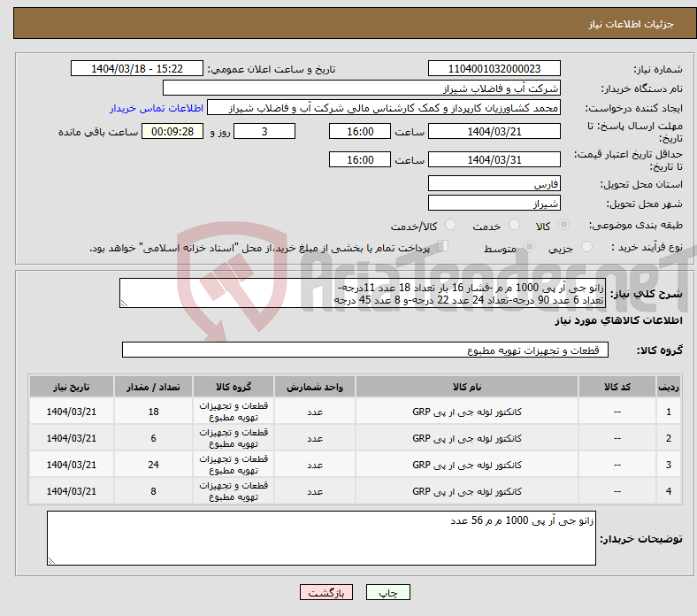Screen dimensions: 697x616
Task: Click the city field شیراز
Action: [494, 203]
